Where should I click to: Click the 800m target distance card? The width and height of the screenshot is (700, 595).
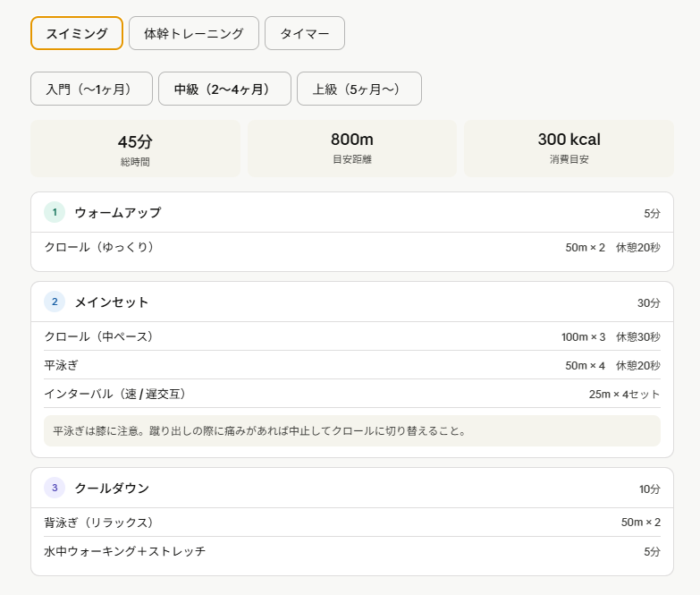point(351,149)
